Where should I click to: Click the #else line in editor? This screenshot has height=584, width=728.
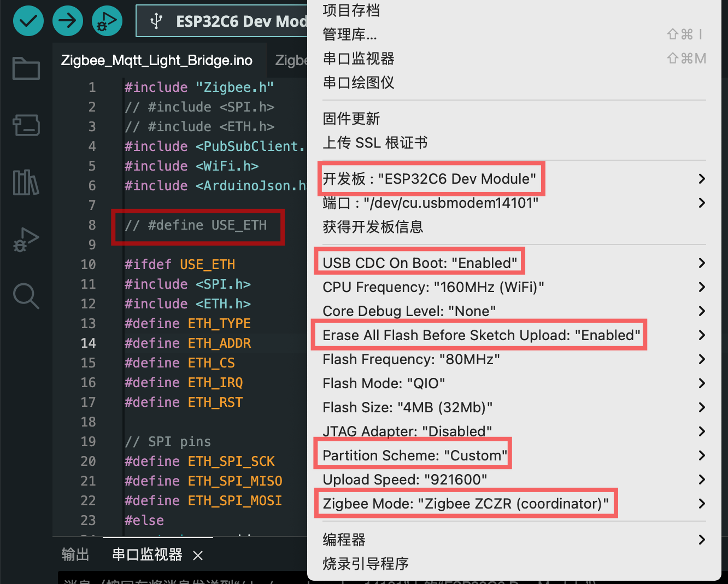[x=144, y=521]
